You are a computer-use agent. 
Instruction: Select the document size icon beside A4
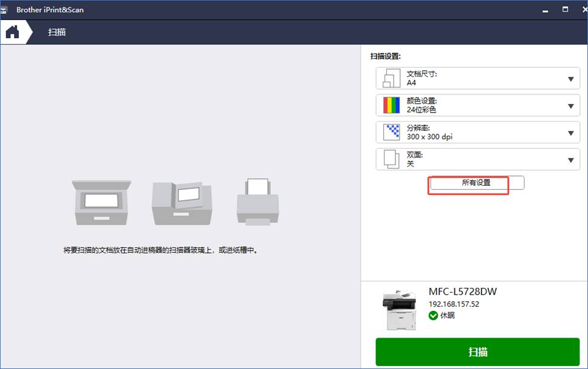click(x=391, y=77)
